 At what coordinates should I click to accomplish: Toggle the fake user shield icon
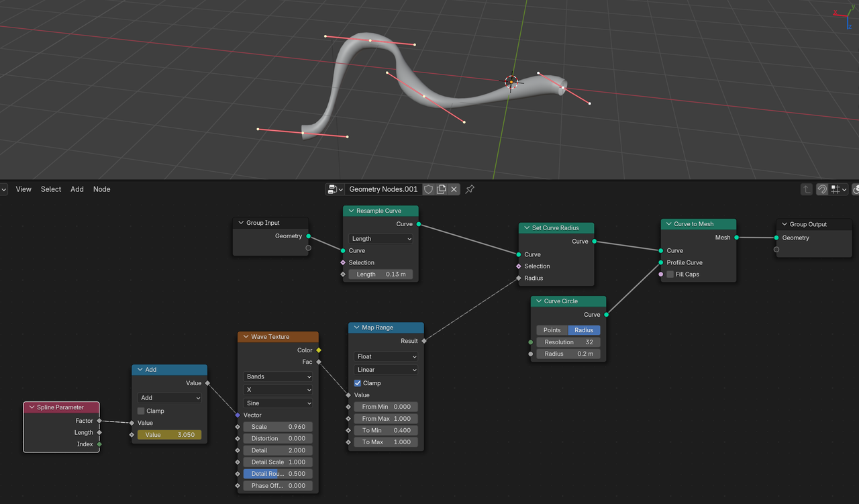point(428,189)
